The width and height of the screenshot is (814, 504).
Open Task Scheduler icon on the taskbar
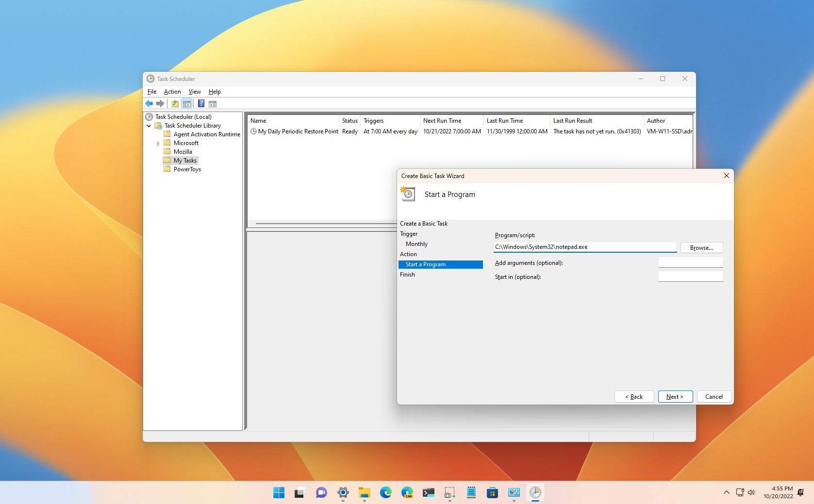pos(535,492)
